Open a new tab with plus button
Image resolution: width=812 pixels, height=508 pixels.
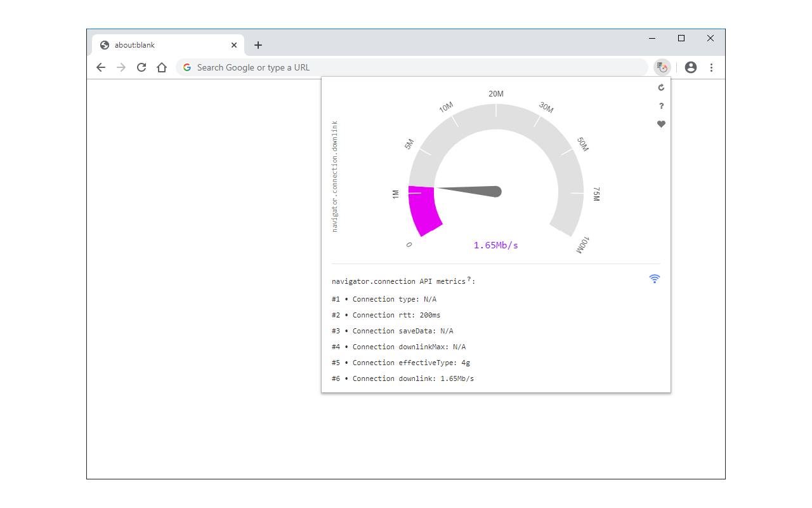click(258, 45)
